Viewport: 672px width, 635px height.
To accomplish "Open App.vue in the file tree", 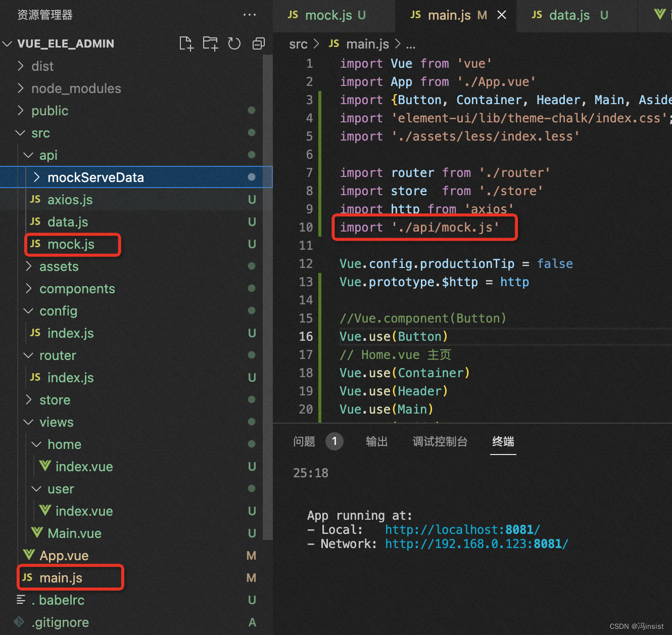I will pyautogui.click(x=136, y=556).
